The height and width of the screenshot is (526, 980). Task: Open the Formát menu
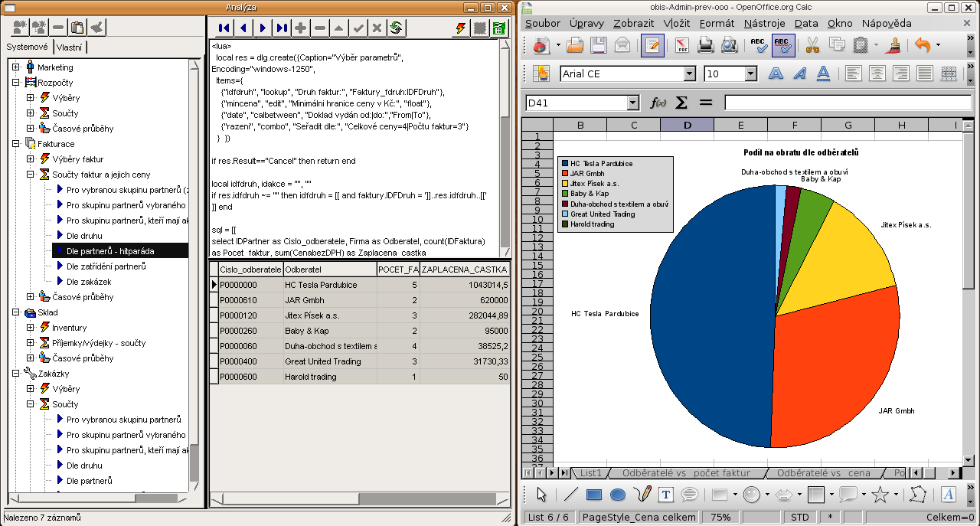click(717, 24)
